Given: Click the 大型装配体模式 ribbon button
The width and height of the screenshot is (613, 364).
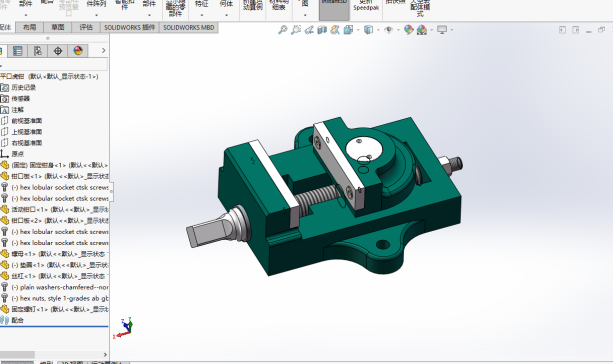Looking at the screenshot, I should 420,8.
